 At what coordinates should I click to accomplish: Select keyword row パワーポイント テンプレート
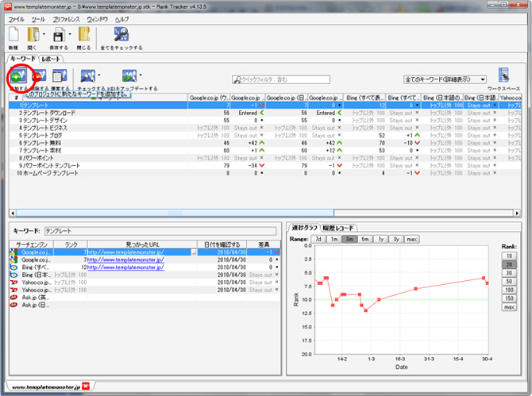click(264, 165)
